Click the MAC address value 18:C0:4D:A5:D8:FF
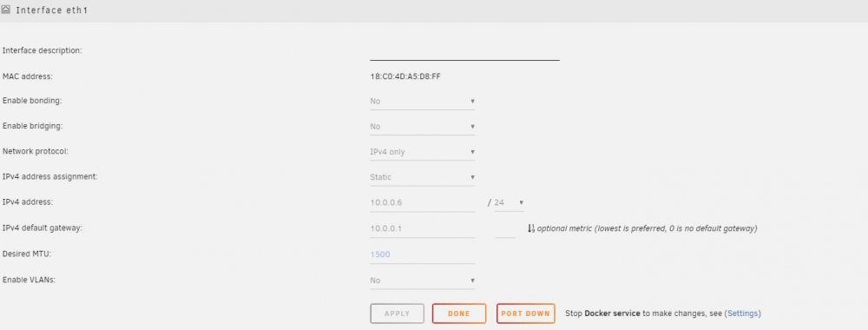868x330 pixels. tap(405, 76)
